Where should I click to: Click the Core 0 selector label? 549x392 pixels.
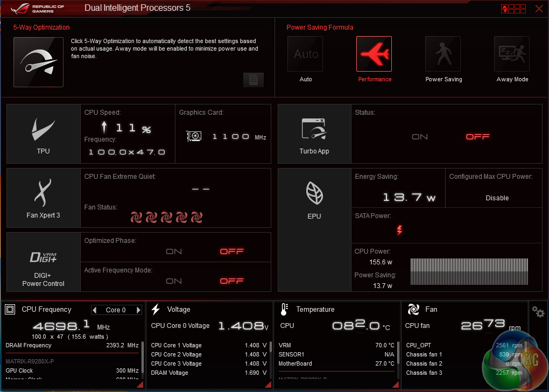coord(116,310)
